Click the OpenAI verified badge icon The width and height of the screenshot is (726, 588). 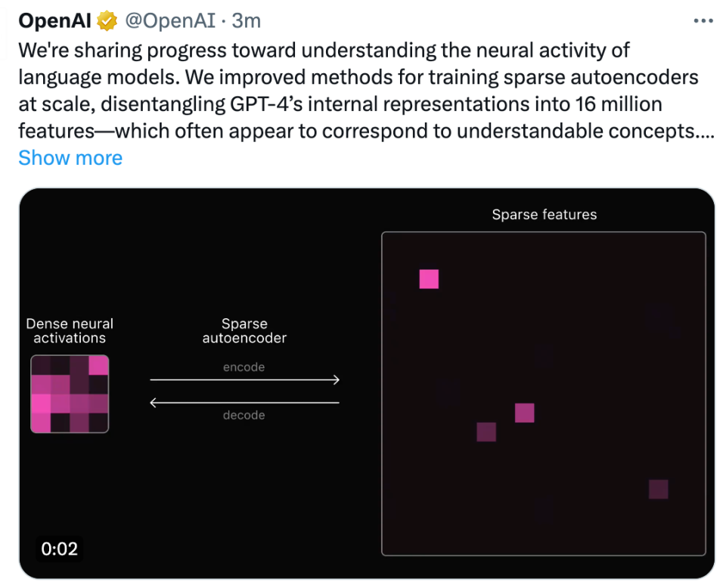pyautogui.click(x=106, y=20)
